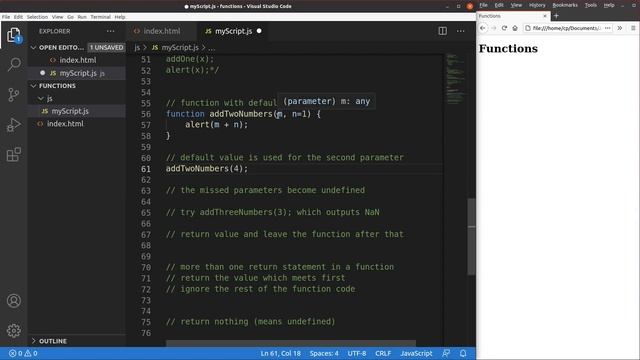The width and height of the screenshot is (640, 360).
Task: Click the code minimap
Action: 455,78
